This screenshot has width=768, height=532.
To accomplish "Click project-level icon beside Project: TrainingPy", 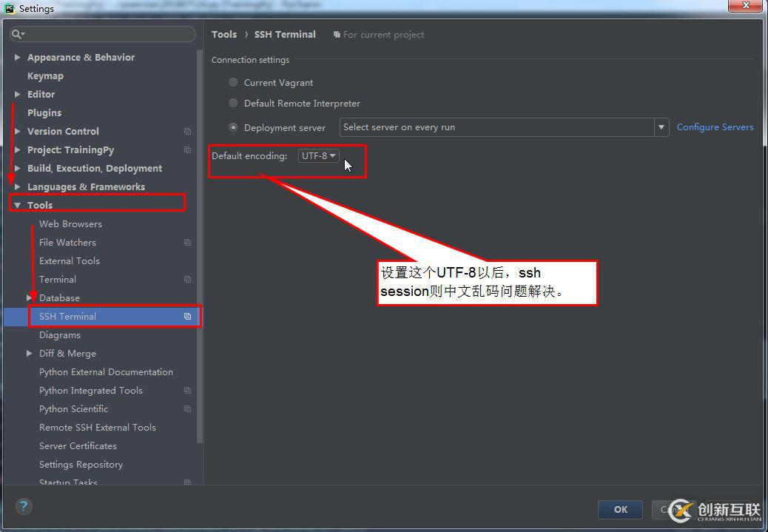I will 188,150.
